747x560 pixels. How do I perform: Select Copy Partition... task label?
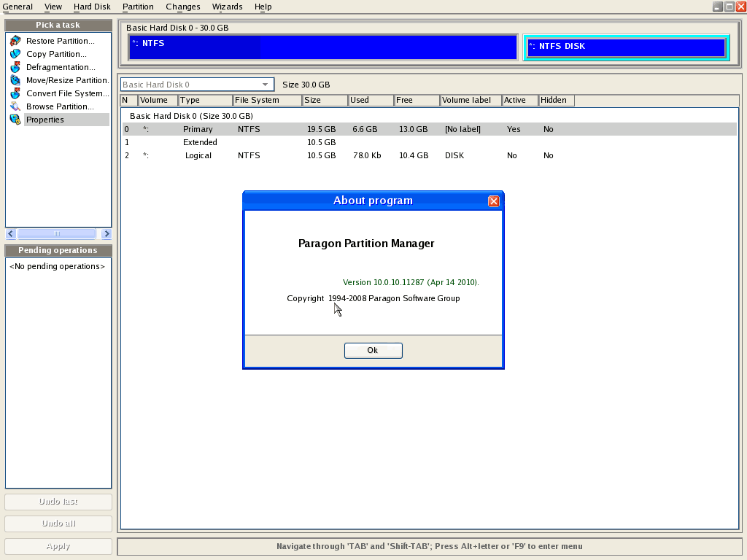pyautogui.click(x=56, y=54)
